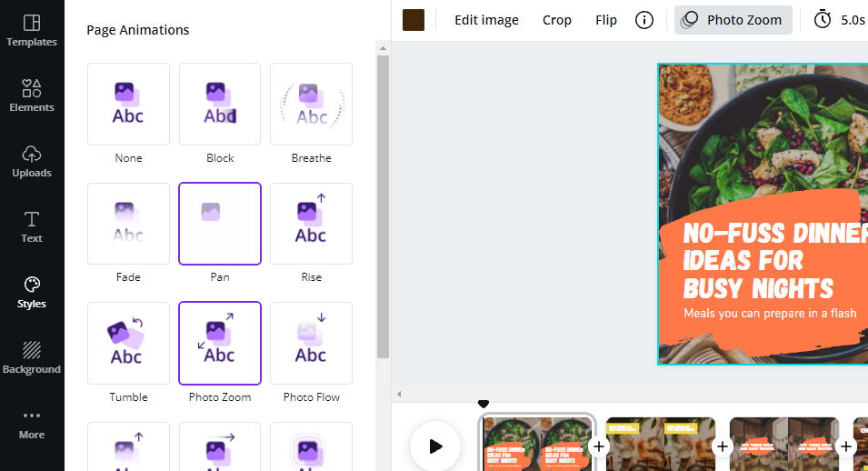Open the Text sidebar tab
The height and width of the screenshot is (471, 868).
(32, 226)
